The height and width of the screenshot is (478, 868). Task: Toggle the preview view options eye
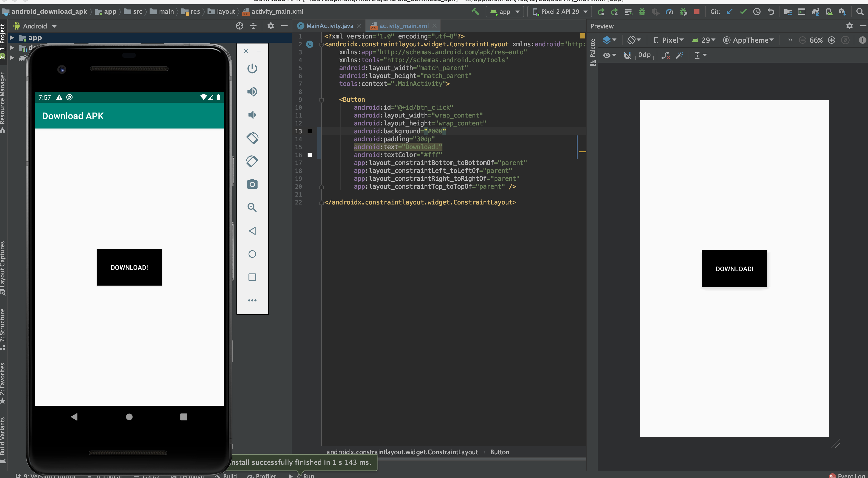pyautogui.click(x=609, y=55)
